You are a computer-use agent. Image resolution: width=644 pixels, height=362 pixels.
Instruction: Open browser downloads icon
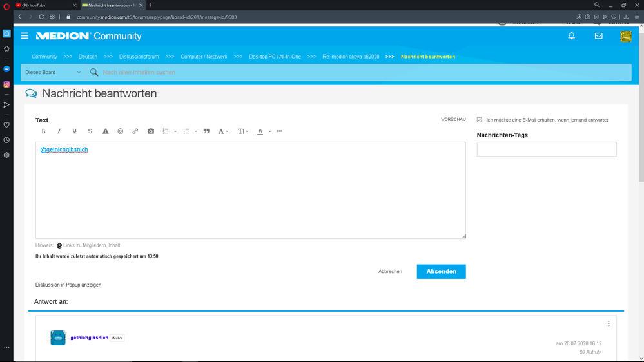pos(626,17)
